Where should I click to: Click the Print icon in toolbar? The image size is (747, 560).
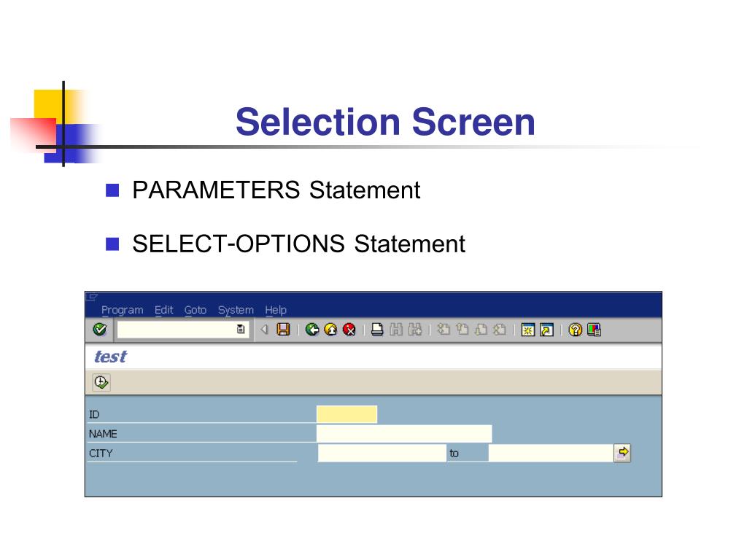(x=377, y=330)
